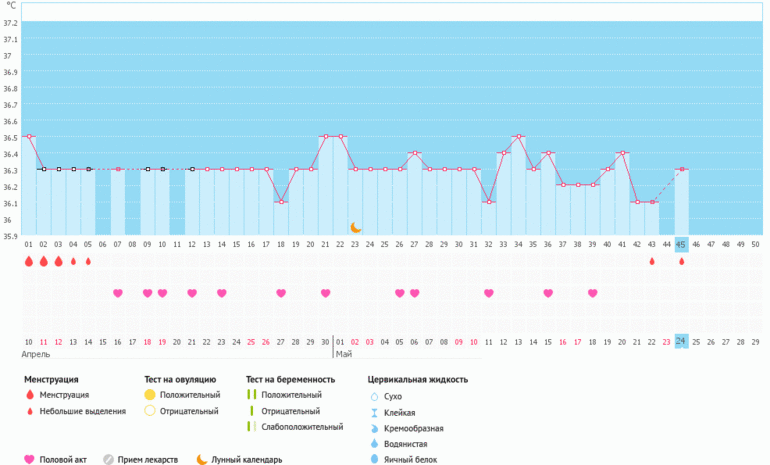Click the orange moon icon in the chart
Viewport: 770px width, 465px height.
point(355,228)
